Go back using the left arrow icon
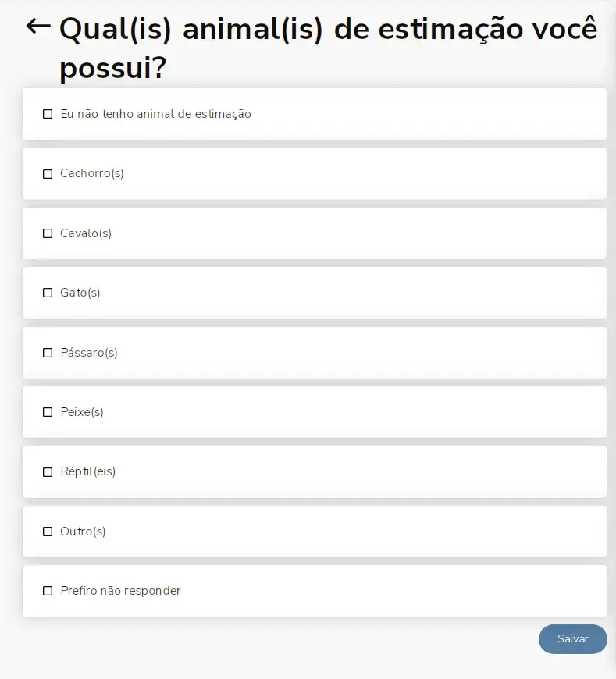The image size is (616, 679). click(x=37, y=27)
